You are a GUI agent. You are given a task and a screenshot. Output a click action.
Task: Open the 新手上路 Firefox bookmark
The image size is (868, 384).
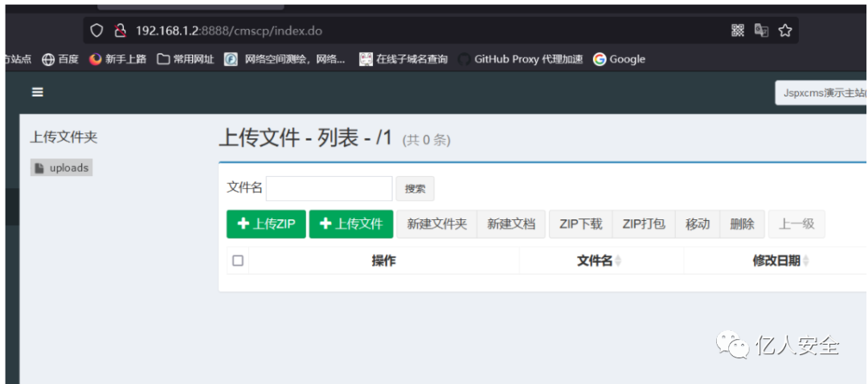pos(118,59)
